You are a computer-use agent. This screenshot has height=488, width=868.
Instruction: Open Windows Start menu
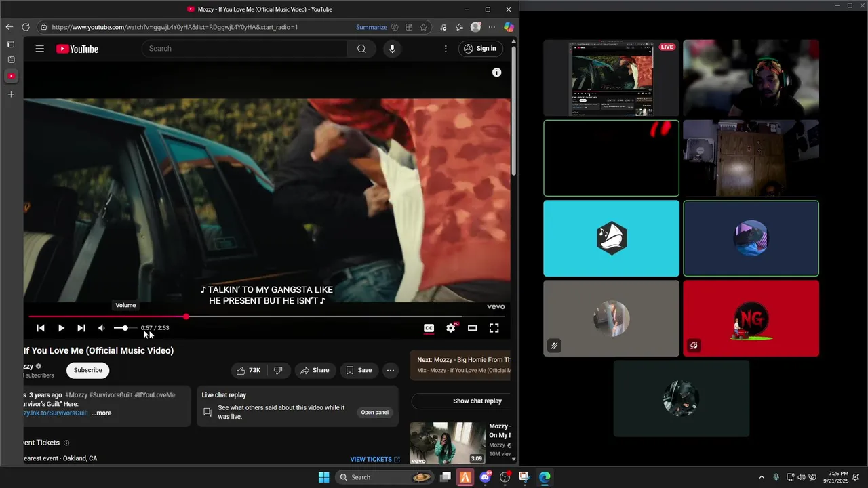[323, 477]
